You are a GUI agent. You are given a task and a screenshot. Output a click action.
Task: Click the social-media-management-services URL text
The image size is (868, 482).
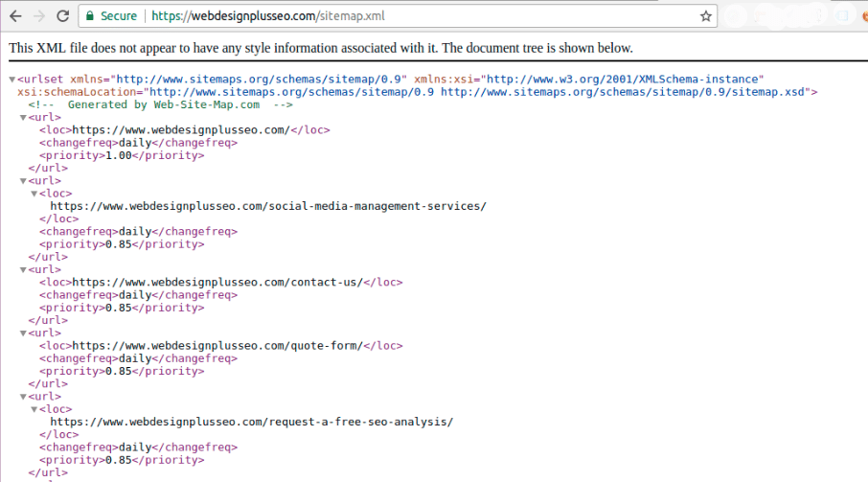pos(268,206)
